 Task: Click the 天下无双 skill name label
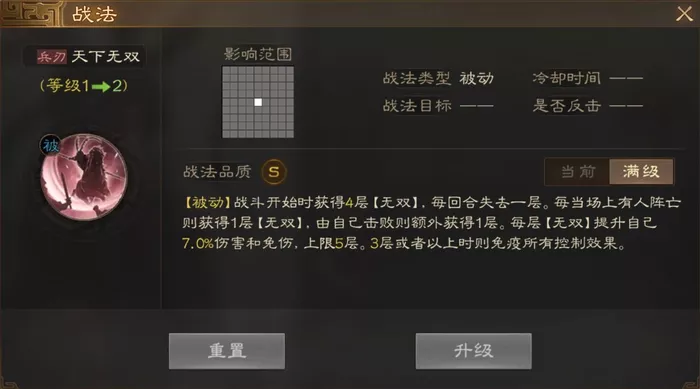pos(105,57)
